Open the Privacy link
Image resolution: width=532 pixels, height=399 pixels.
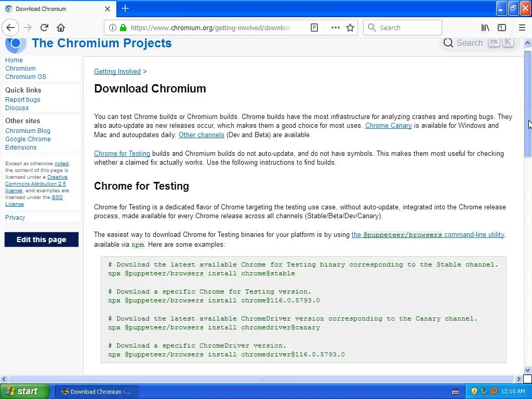click(15, 218)
